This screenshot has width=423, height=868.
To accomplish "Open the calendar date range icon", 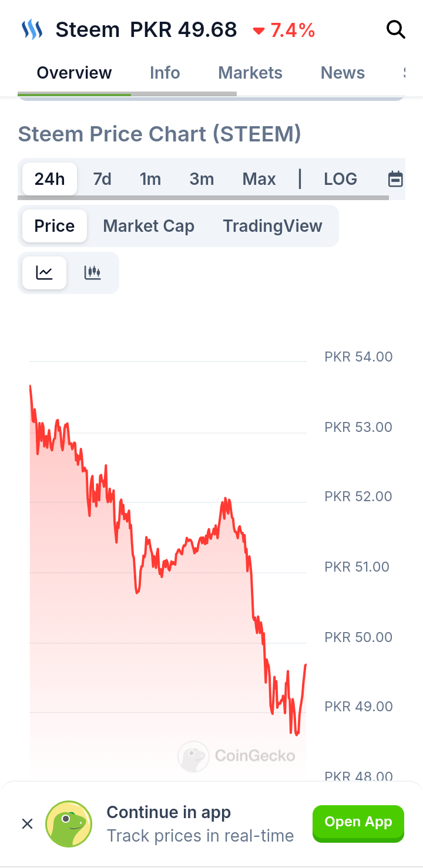I will coord(396,179).
